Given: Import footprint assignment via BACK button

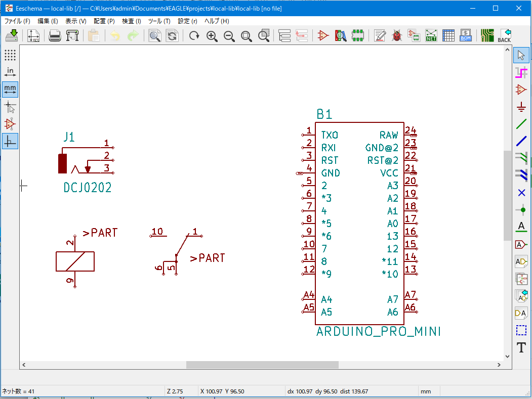Looking at the screenshot, I should (505, 35).
